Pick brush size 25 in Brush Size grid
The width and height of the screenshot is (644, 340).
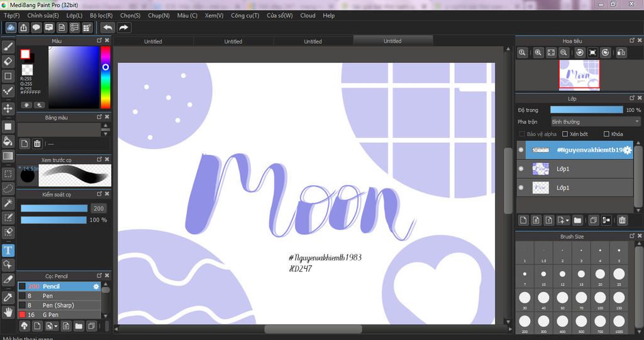(x=619, y=275)
